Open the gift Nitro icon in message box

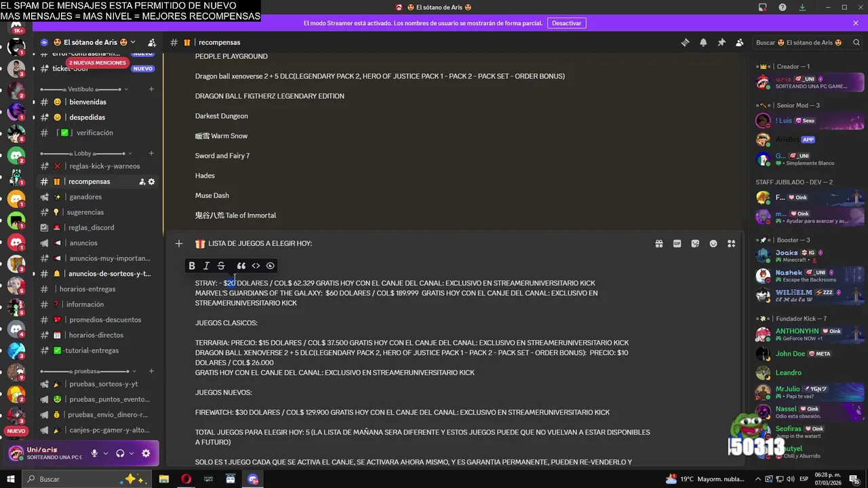pos(658,243)
